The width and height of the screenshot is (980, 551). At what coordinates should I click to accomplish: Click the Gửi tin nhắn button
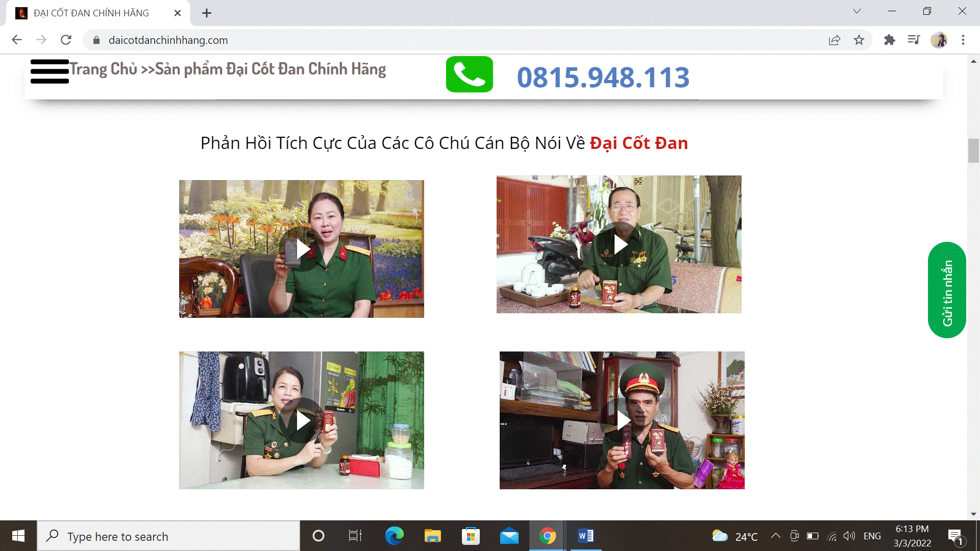coord(947,290)
